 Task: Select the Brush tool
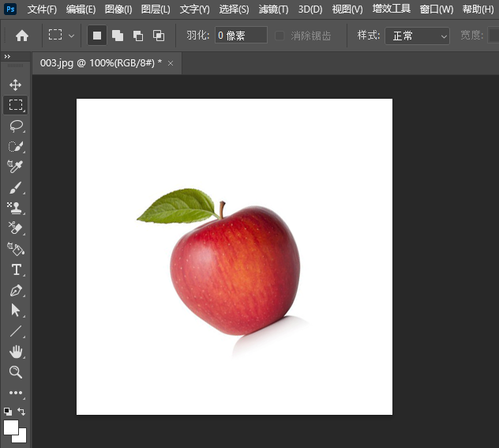click(x=15, y=187)
